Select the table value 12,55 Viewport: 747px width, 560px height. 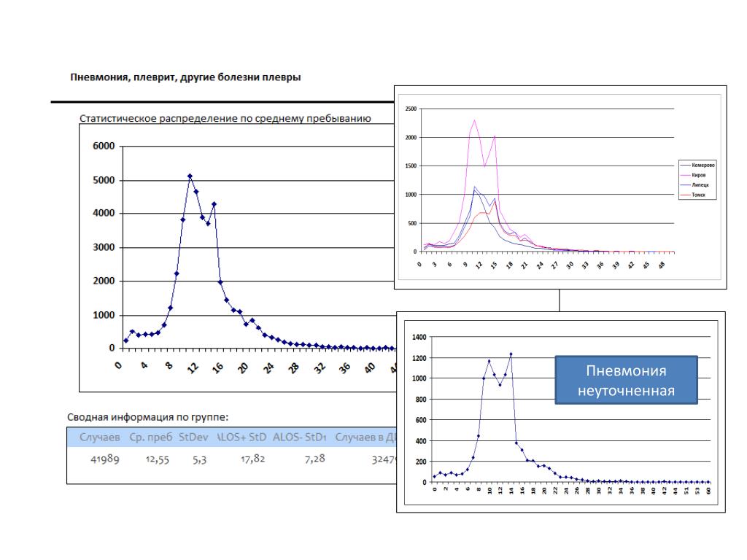(158, 459)
